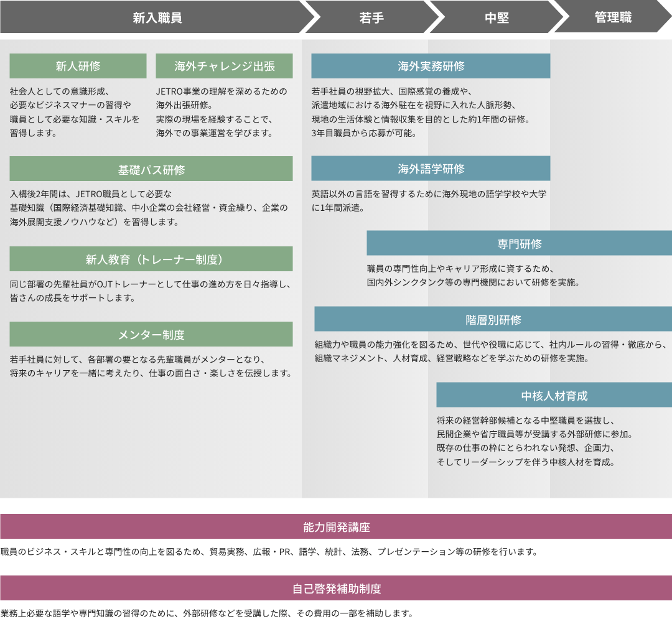Click the 海外チャレンジ出張 header
Viewport: 672px width, 624px height.
click(x=224, y=66)
